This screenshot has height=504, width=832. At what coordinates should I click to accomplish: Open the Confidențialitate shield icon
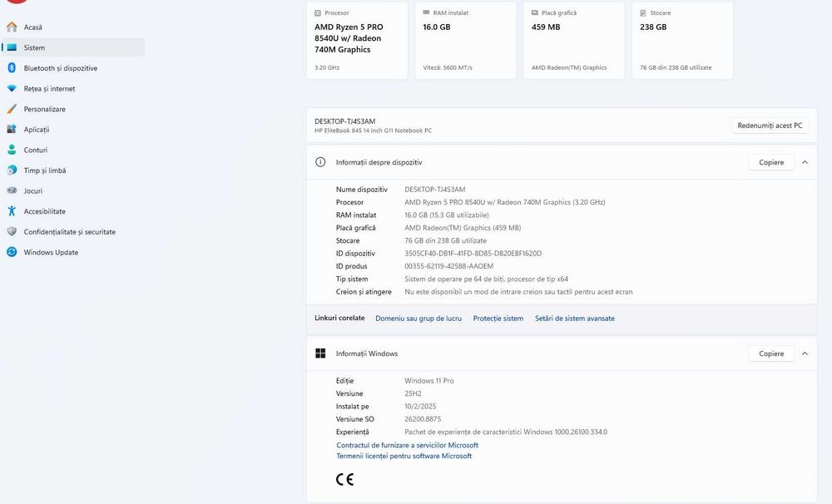click(12, 232)
